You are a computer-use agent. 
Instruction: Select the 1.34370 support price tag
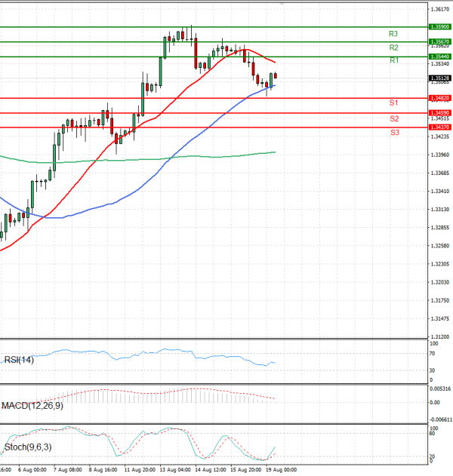440,127
